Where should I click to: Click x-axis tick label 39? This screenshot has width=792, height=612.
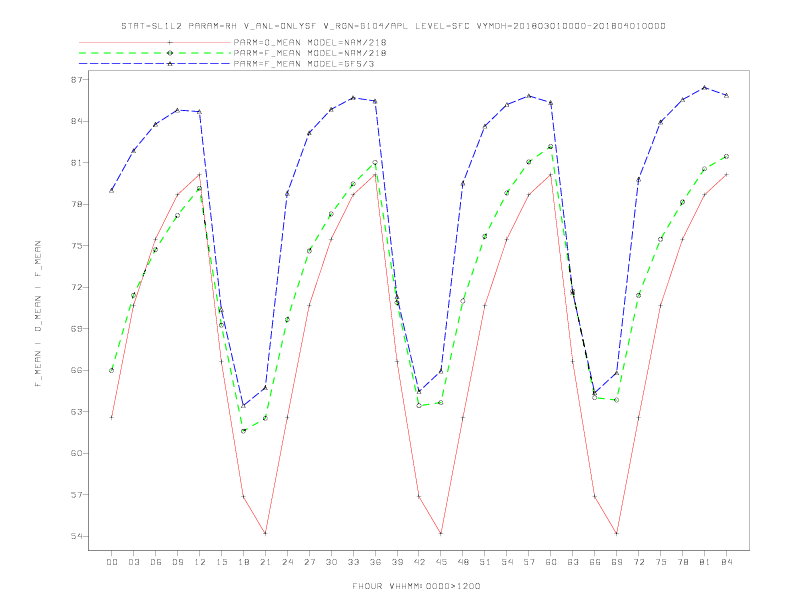397,562
